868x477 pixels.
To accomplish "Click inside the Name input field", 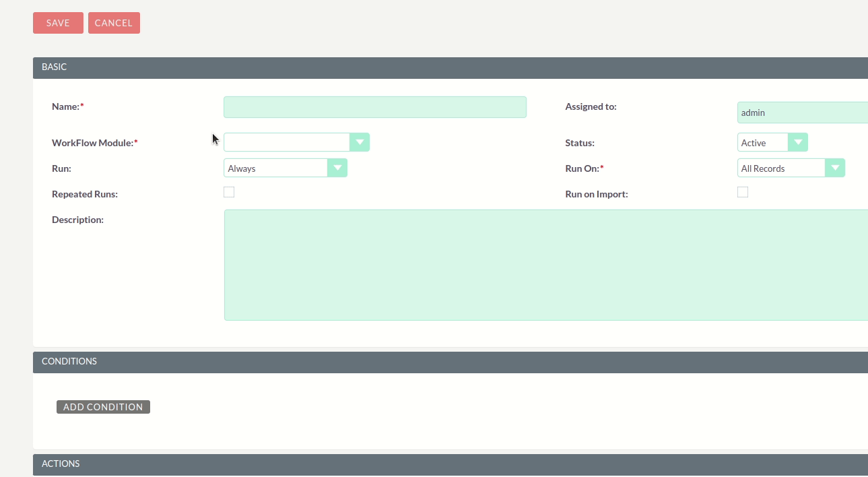I will coord(374,106).
